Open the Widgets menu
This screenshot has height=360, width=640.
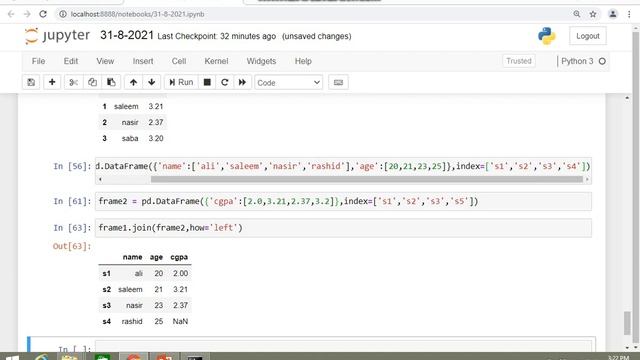[x=261, y=61]
